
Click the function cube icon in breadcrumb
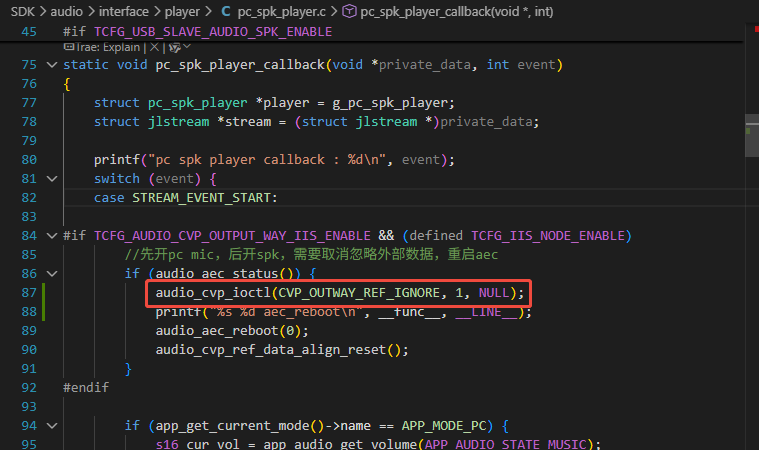349,11
